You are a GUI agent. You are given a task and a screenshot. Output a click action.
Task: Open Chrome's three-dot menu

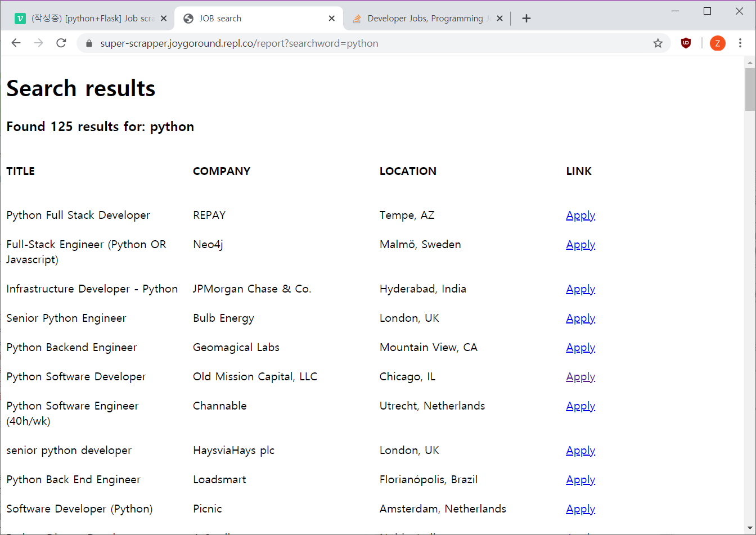(740, 43)
